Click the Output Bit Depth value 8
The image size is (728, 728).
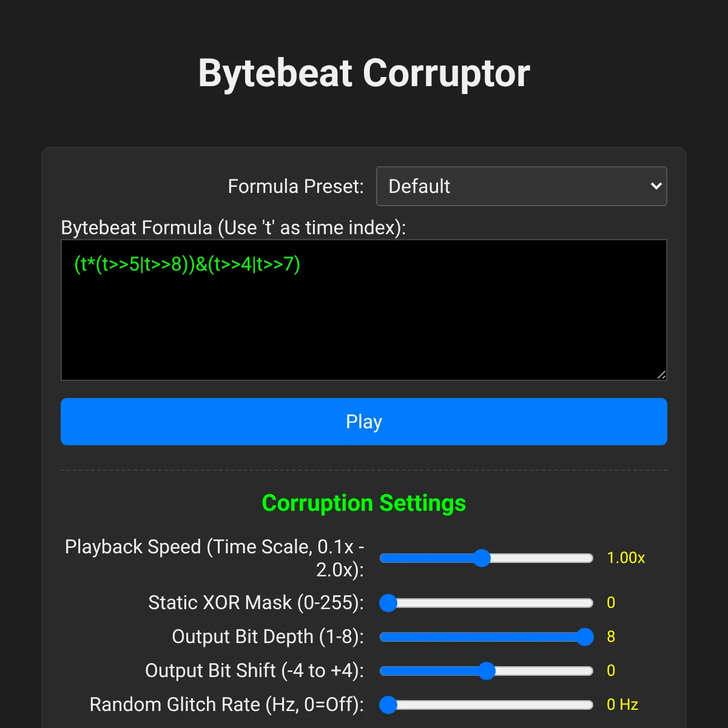click(611, 637)
